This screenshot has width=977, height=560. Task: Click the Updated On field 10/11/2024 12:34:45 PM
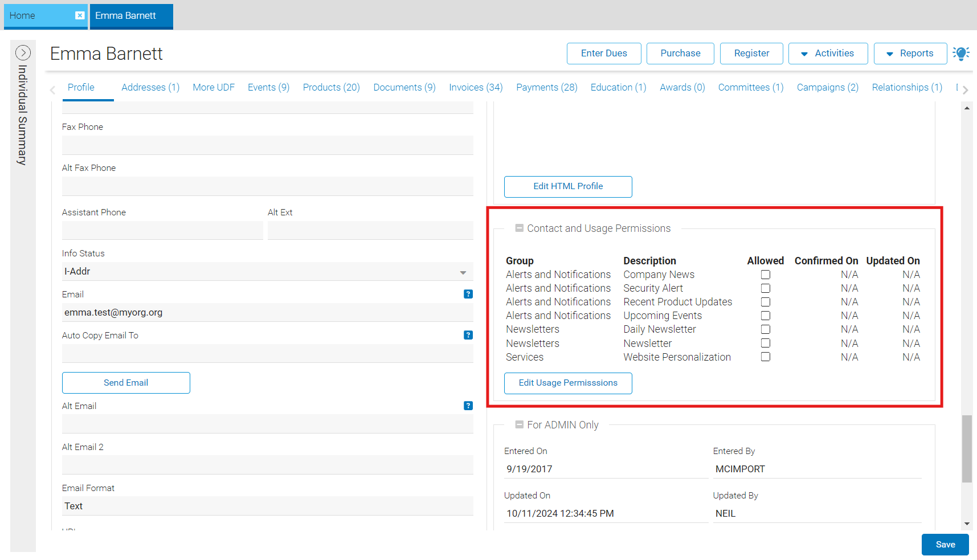pos(606,513)
